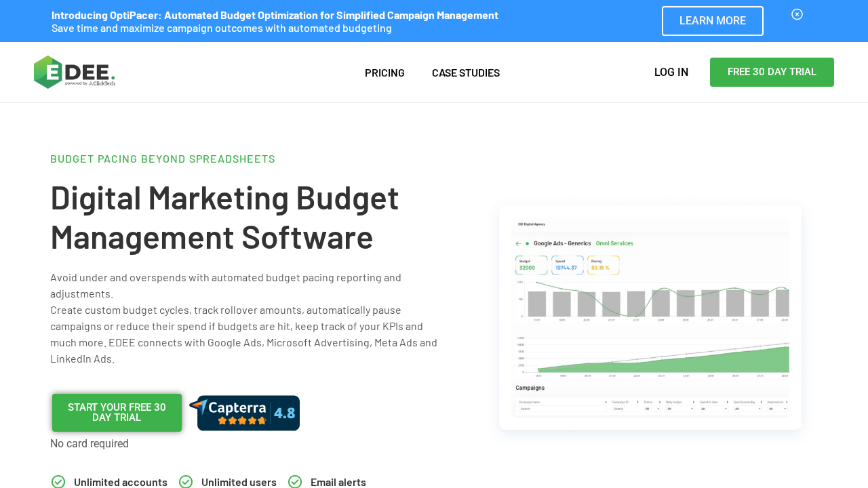Open the Pricing menu item
Image resolution: width=868 pixels, height=488 pixels.
(x=384, y=73)
